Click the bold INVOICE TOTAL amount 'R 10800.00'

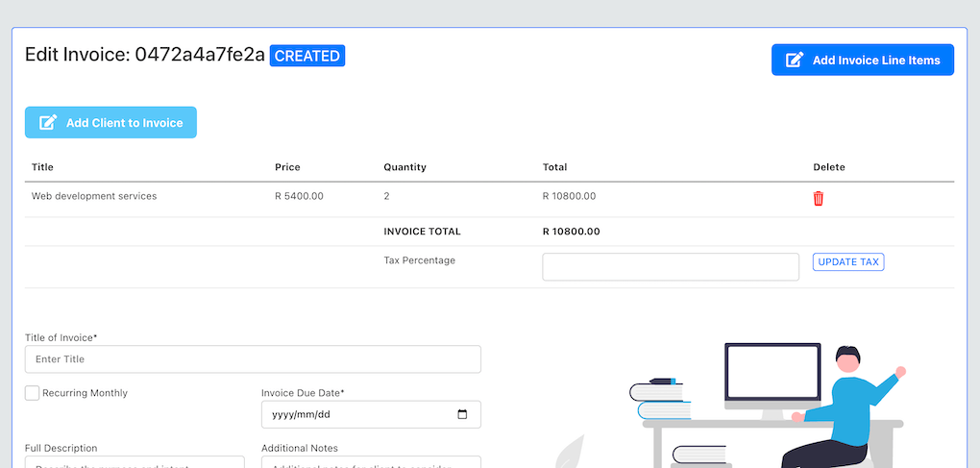[572, 232]
